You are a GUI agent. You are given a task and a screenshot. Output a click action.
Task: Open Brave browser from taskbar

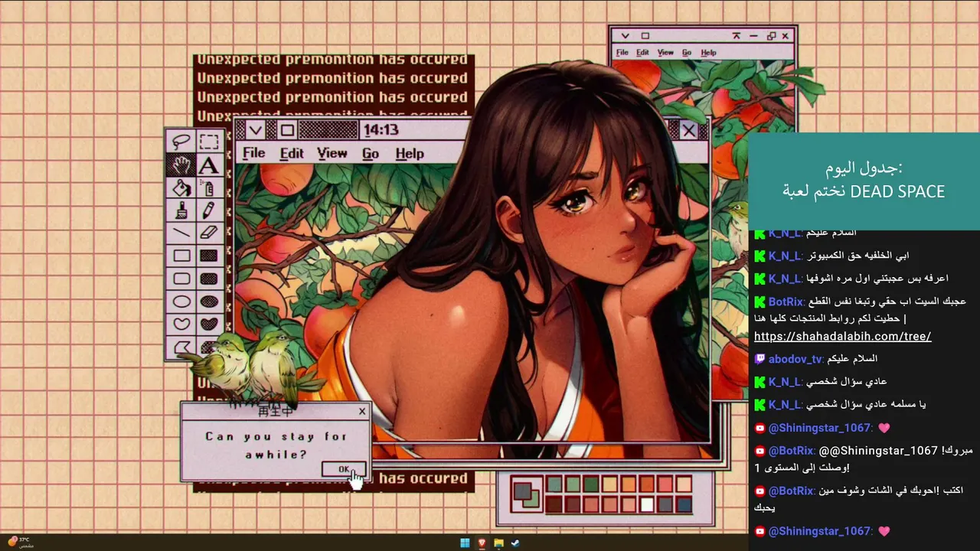(x=482, y=543)
